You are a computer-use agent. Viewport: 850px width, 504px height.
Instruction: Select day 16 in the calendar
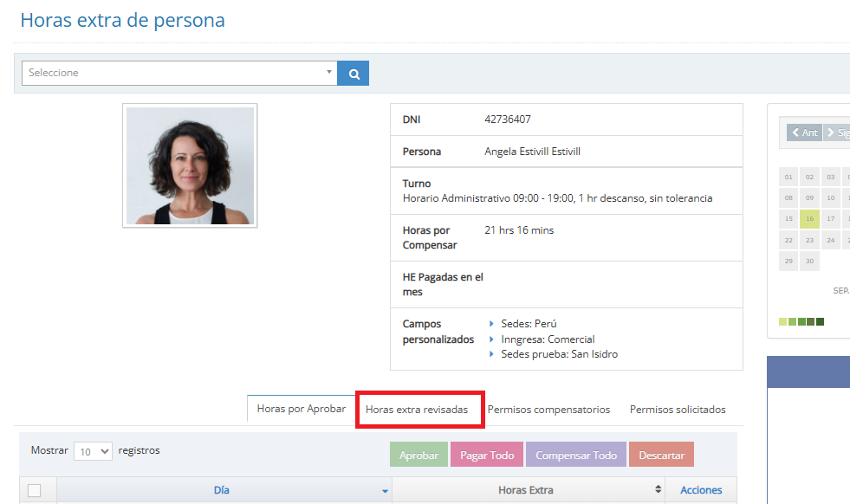pyautogui.click(x=809, y=219)
